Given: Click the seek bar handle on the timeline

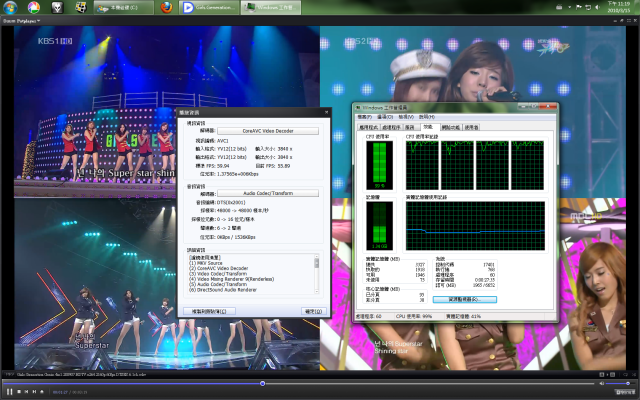Looking at the screenshot, I should (x=262, y=384).
